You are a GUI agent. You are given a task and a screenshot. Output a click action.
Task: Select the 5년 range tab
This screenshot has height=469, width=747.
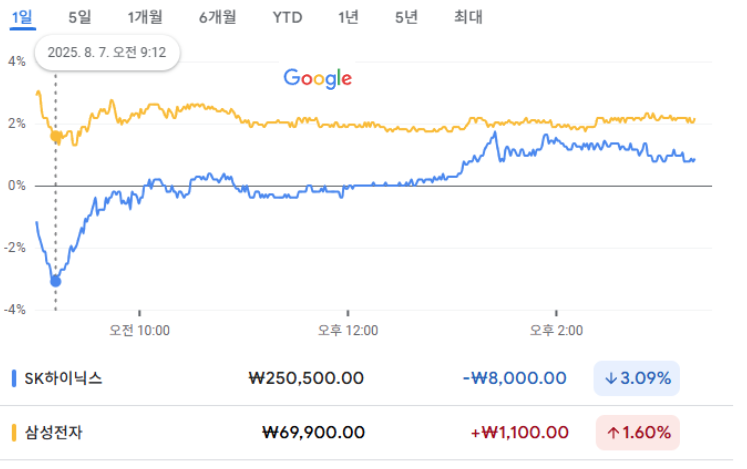[x=406, y=18]
